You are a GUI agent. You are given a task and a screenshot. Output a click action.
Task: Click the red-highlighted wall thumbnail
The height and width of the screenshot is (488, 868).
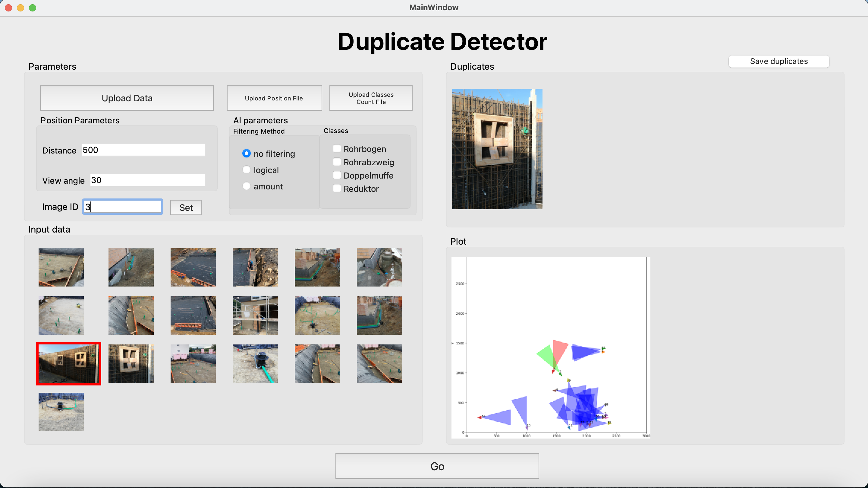pos(68,363)
